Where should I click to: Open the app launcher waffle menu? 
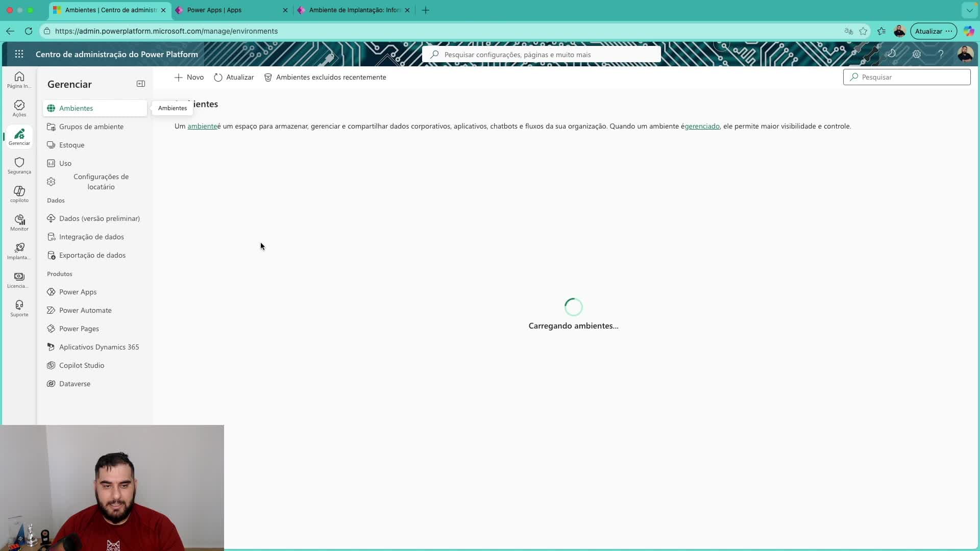[x=19, y=54]
